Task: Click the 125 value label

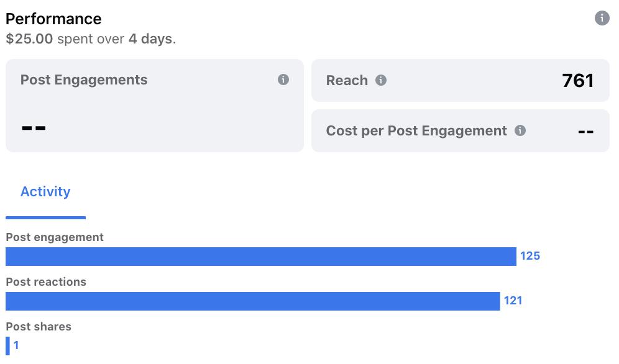Action: (530, 256)
